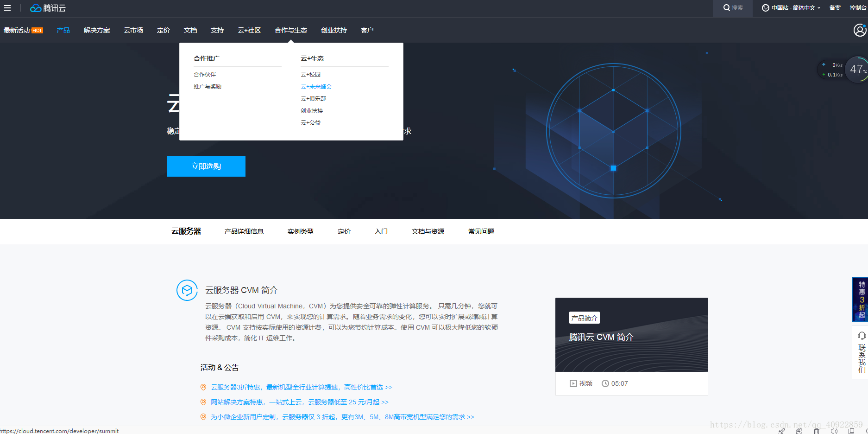Viewport: 868px width, 434px height.
Task: Click the Tencent Cloud logo
Action: coord(48,8)
